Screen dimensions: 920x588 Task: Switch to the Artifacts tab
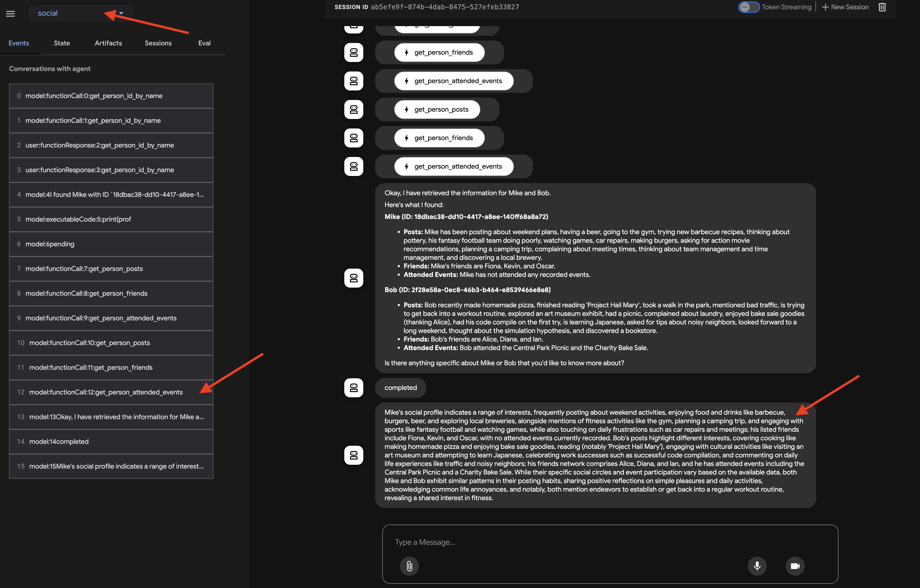click(108, 43)
